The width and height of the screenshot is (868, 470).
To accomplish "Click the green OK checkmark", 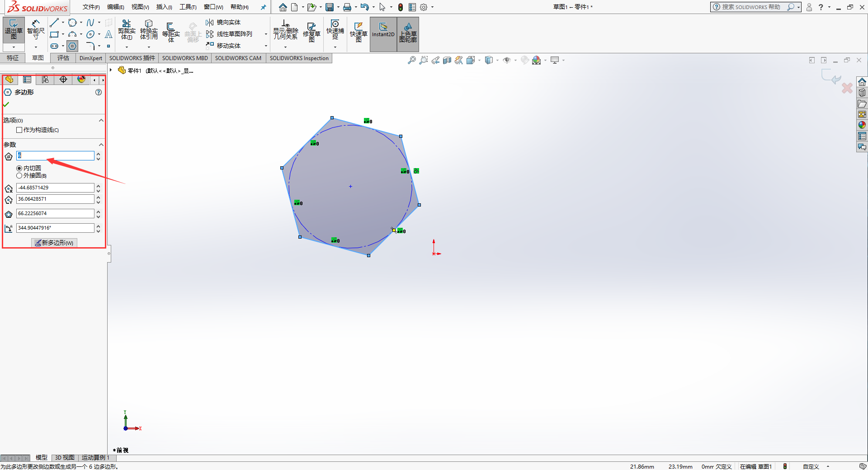I will [6, 104].
